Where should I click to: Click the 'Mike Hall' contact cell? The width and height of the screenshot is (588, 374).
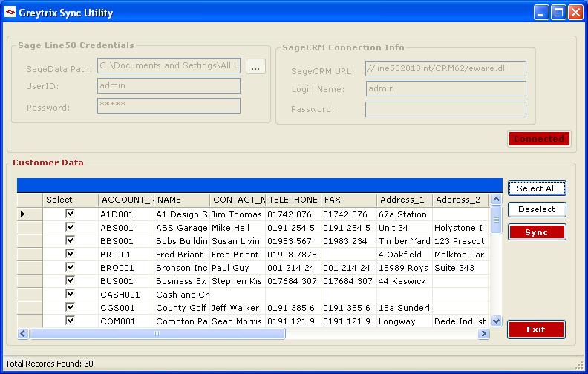pos(238,228)
